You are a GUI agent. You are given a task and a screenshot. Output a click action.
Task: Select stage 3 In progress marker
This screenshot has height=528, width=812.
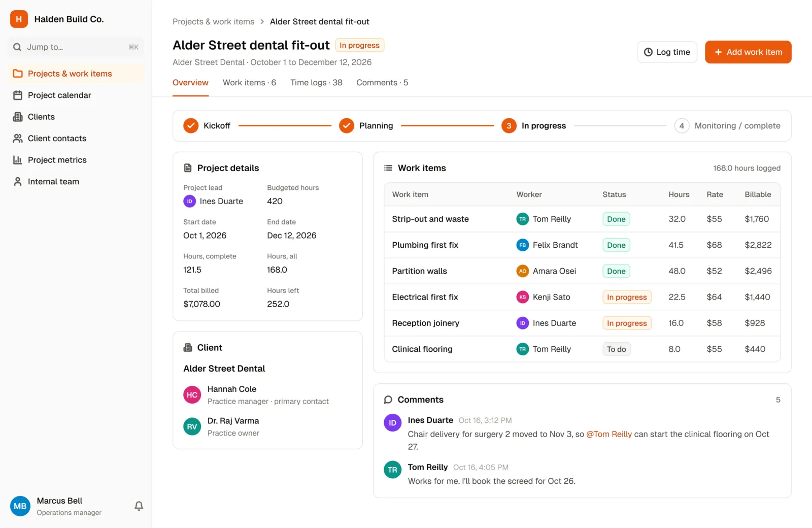click(509, 126)
